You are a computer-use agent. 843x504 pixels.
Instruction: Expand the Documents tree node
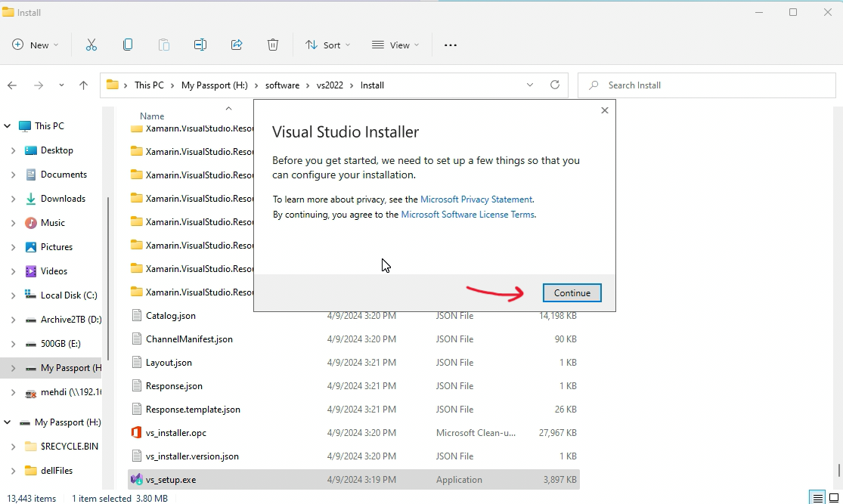[14, 175]
